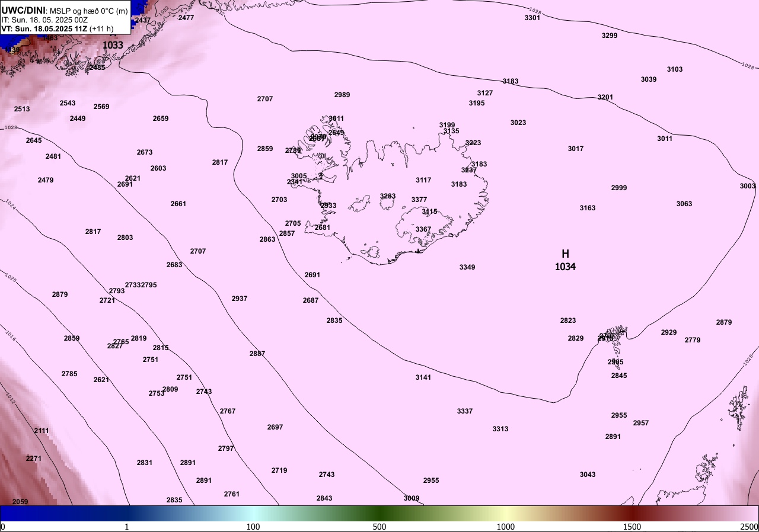Click the 1000 tick label on the color scale

pyautogui.click(x=506, y=527)
